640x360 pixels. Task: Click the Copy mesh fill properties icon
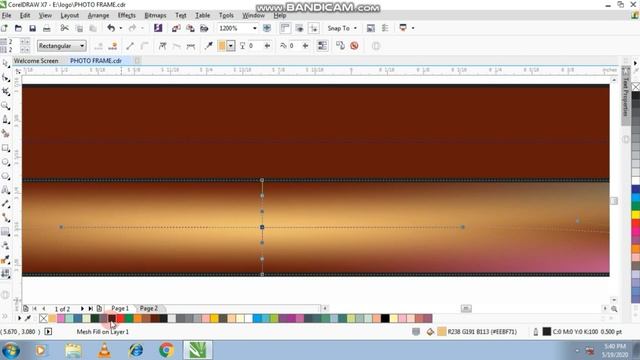pyautogui.click(x=340, y=46)
